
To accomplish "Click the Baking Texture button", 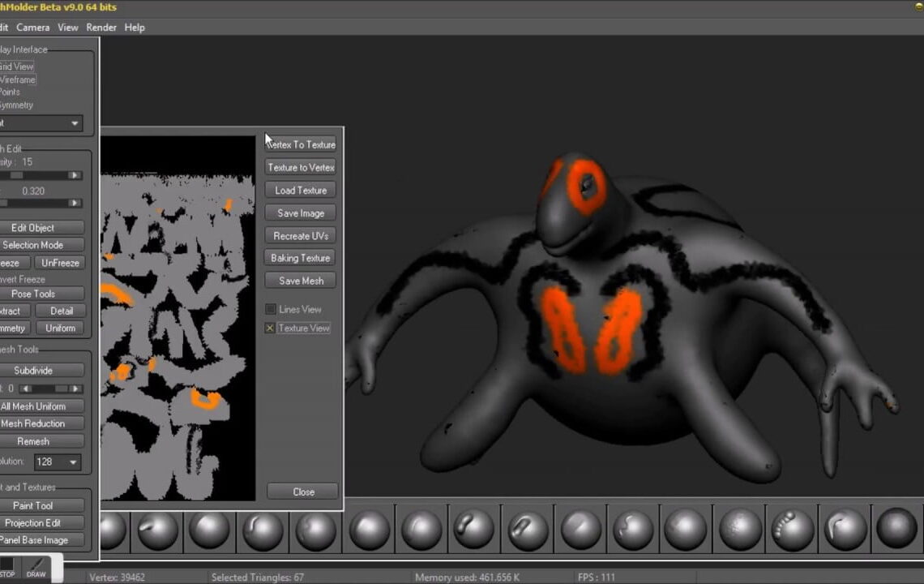I will (301, 257).
